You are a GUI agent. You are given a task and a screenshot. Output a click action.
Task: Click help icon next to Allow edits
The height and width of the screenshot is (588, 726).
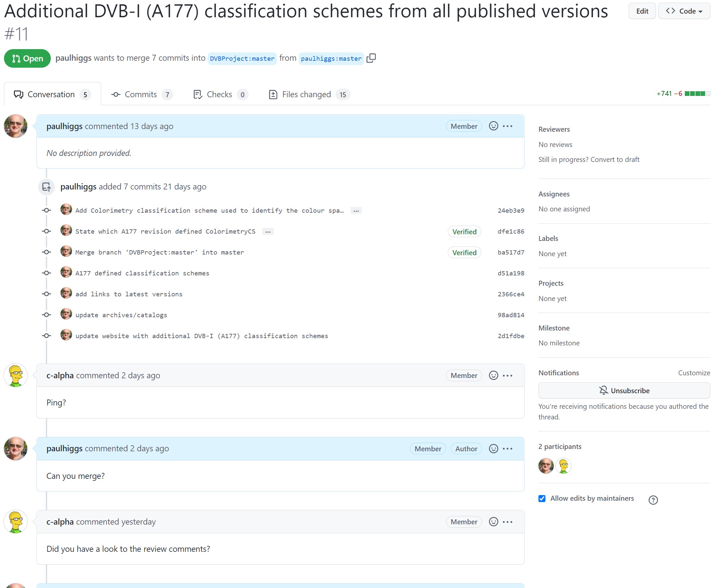[x=653, y=500]
